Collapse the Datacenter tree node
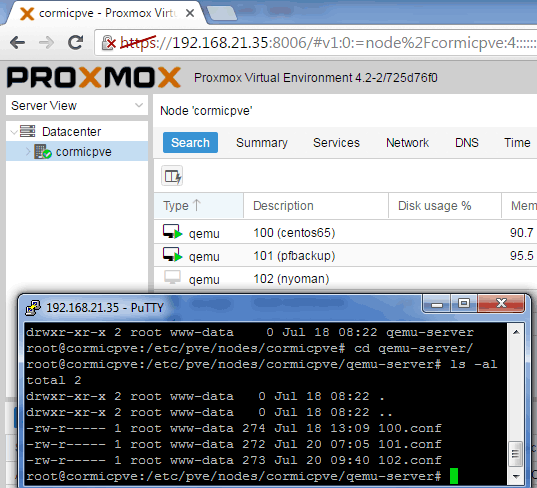The height and width of the screenshot is (488, 537). (x=14, y=132)
